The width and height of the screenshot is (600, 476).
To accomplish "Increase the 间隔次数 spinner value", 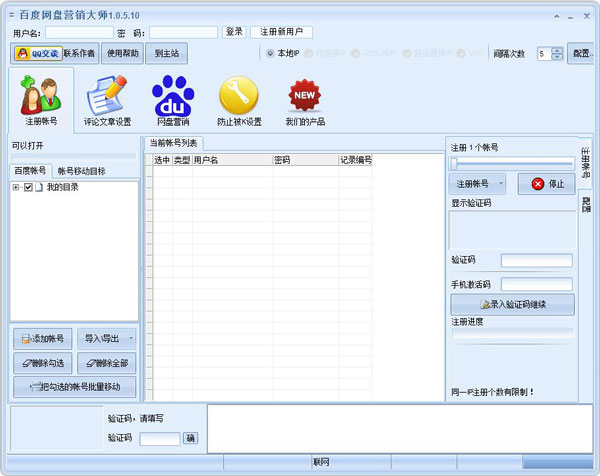I will click(558, 51).
